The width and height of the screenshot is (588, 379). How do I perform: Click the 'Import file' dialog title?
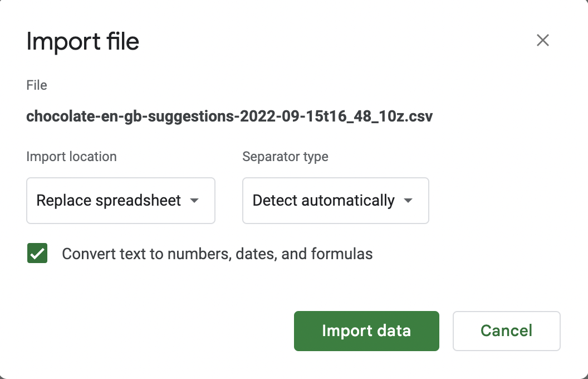click(x=82, y=42)
